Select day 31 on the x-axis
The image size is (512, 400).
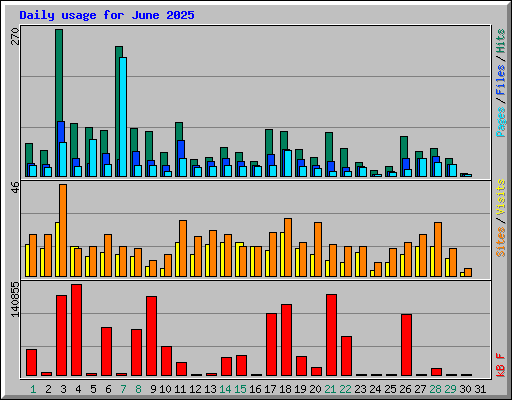(480, 389)
